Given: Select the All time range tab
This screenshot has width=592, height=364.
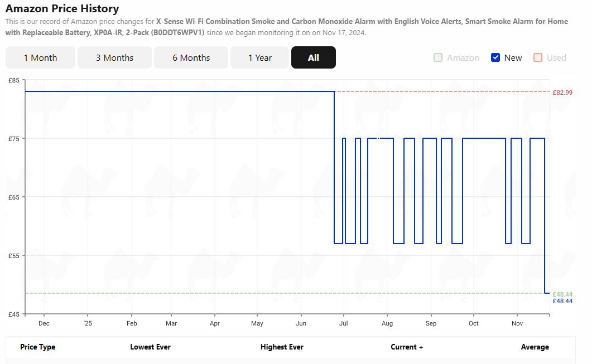Looking at the screenshot, I should click(x=314, y=57).
